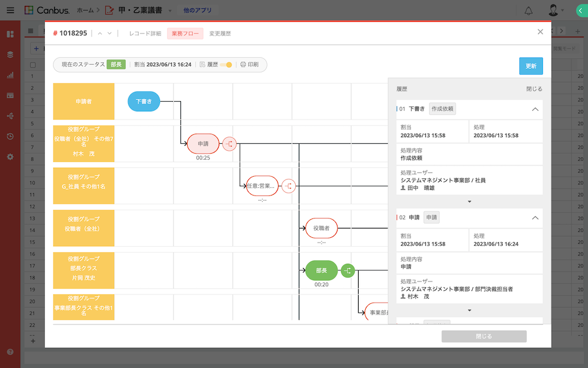
Task: Toggle the 履歴 history switch off
Action: click(226, 65)
